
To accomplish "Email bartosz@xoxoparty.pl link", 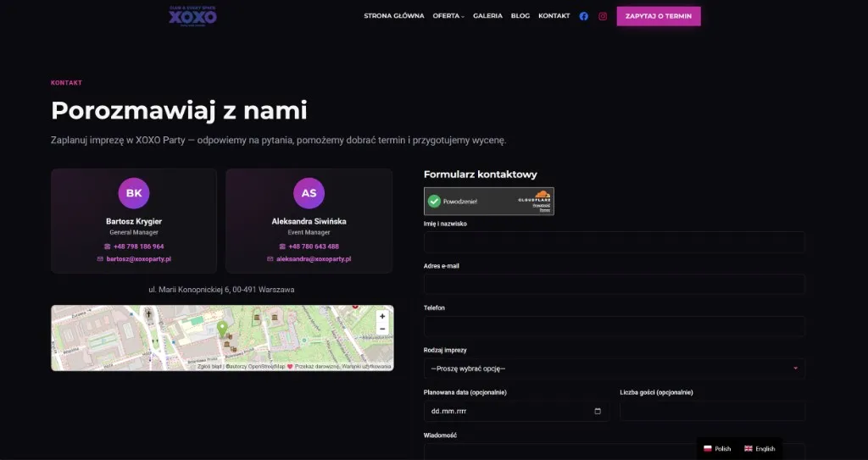I will point(138,259).
